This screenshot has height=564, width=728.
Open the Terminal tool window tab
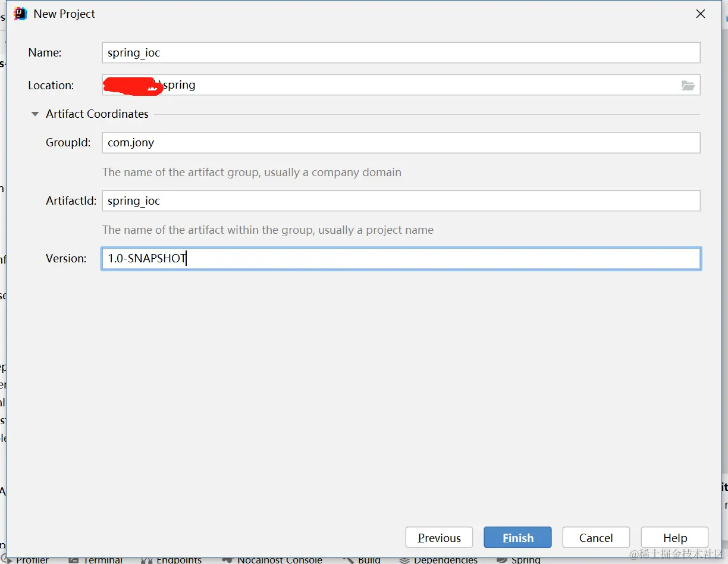(96, 560)
